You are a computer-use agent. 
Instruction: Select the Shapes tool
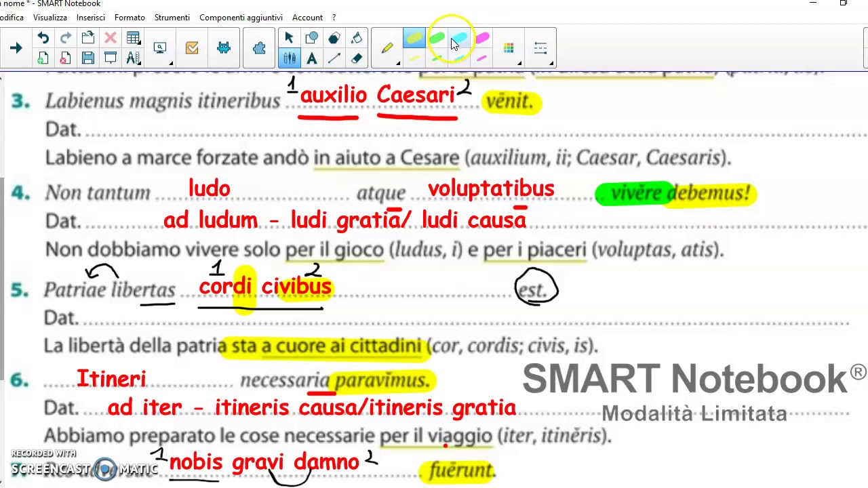click(x=312, y=38)
